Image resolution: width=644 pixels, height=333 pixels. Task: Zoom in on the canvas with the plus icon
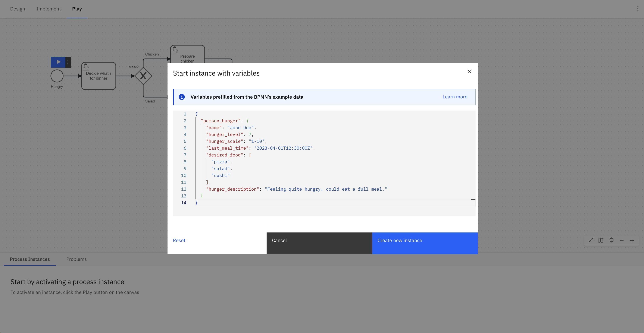[x=632, y=240]
